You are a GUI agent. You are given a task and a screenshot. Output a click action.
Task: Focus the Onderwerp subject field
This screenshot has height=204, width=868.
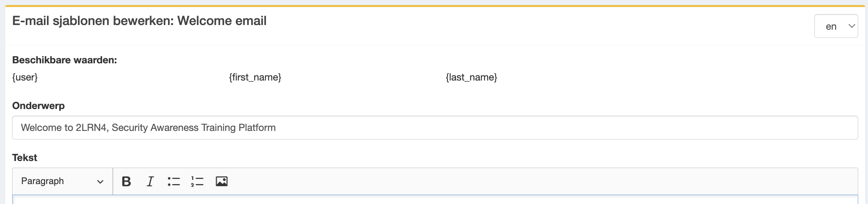tap(435, 127)
